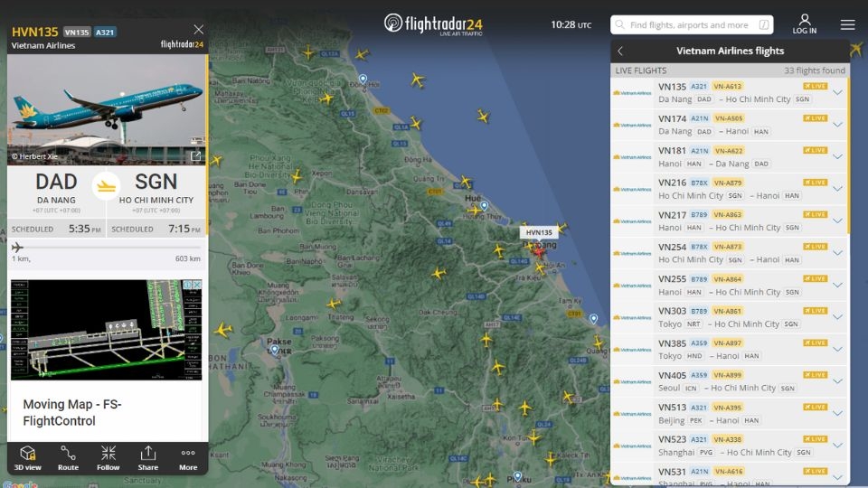
Task: Open the hamburger main menu
Action: [847, 24]
